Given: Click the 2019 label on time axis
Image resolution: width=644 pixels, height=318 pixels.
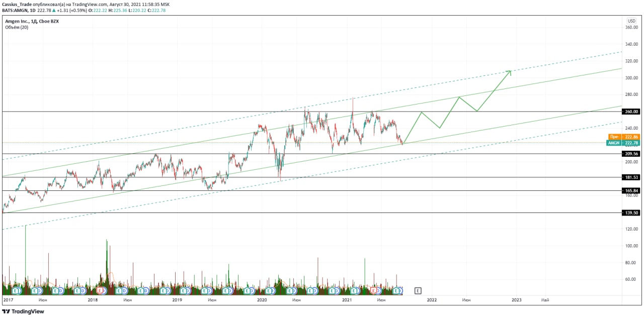Looking at the screenshot, I should [x=177, y=300].
